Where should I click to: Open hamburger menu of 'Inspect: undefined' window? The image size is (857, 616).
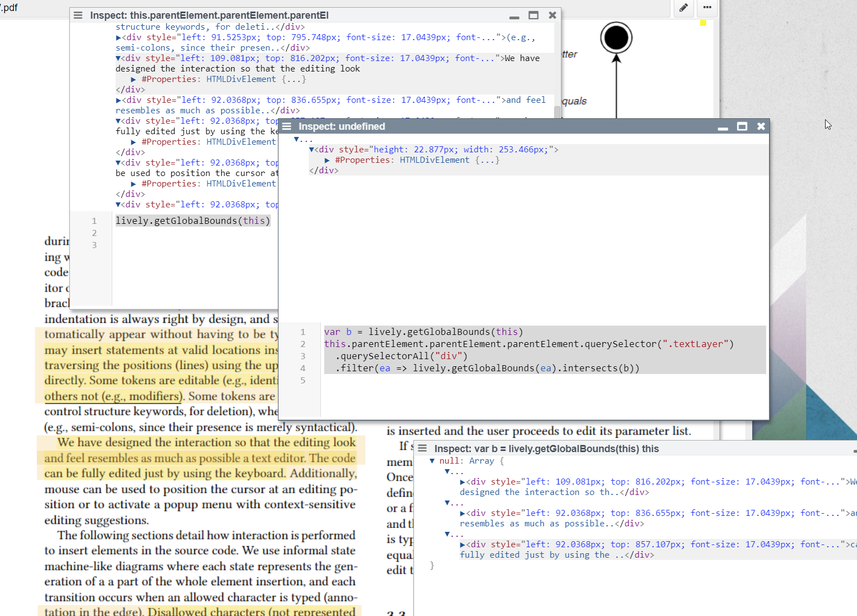click(x=287, y=127)
